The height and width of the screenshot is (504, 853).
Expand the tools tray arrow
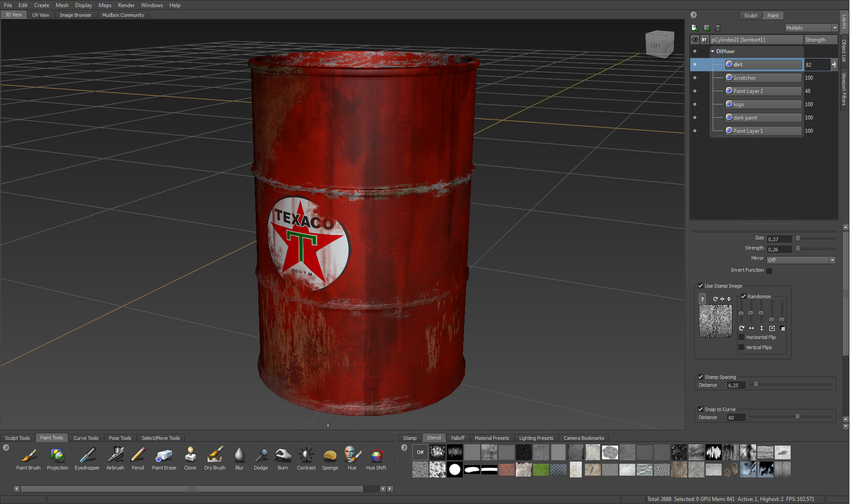click(6, 448)
